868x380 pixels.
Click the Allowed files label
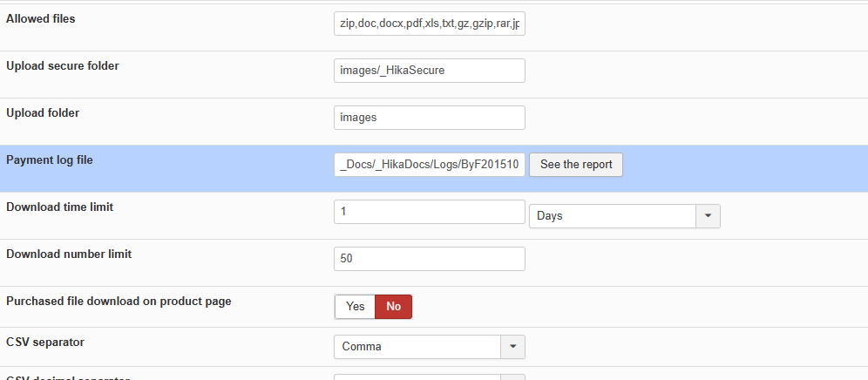41,19
